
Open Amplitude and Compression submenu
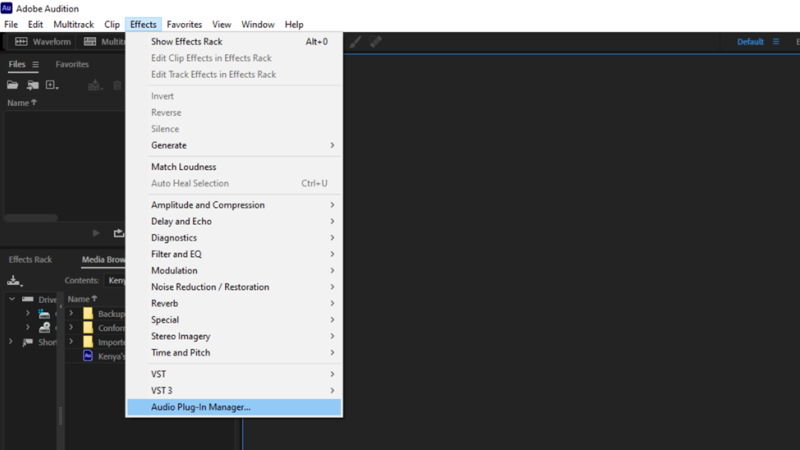[234, 205]
